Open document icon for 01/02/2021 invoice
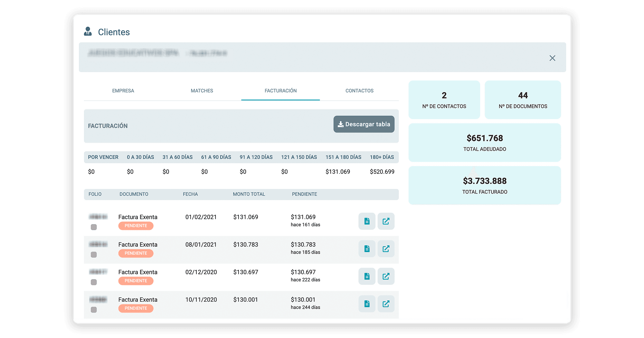Image resolution: width=644 pixels, height=338 pixels. pos(367,221)
